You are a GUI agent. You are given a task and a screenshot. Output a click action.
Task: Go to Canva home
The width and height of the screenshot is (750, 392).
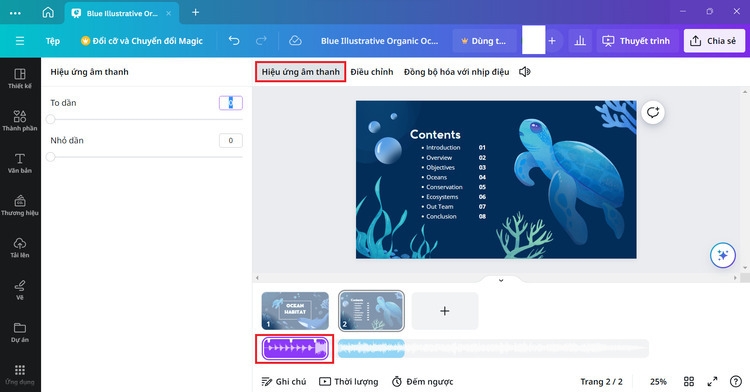(x=48, y=12)
